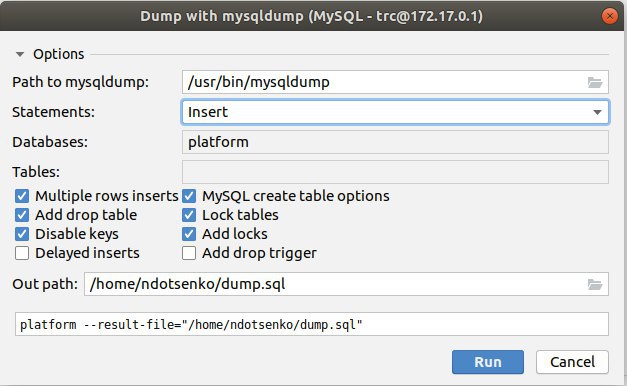Image resolution: width=627 pixels, height=386 pixels.
Task: Toggle MySQL create table options checkbox
Action: [189, 196]
